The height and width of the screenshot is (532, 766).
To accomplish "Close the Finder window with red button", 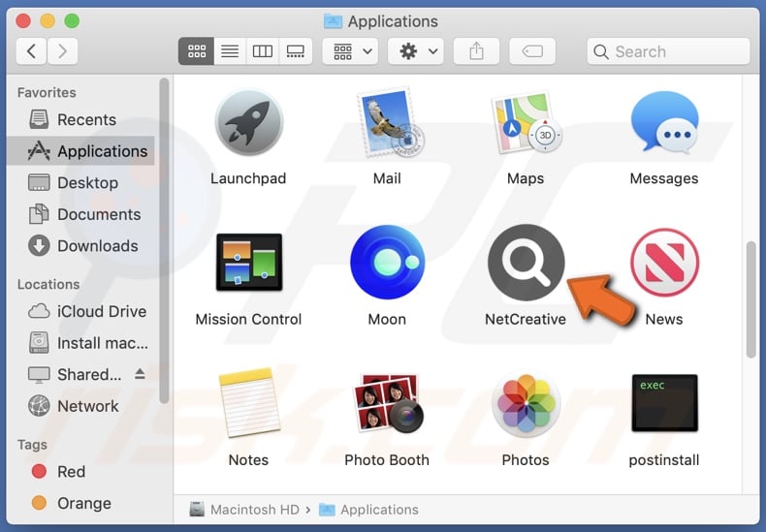I will [x=23, y=21].
